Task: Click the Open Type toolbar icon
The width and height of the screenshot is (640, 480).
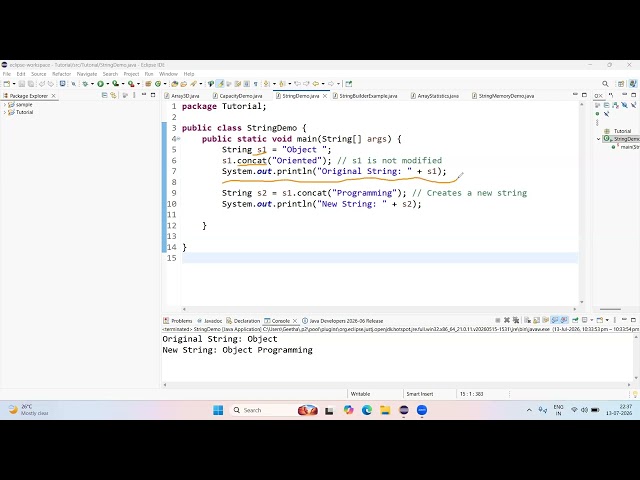Action: pyautogui.click(x=175, y=84)
